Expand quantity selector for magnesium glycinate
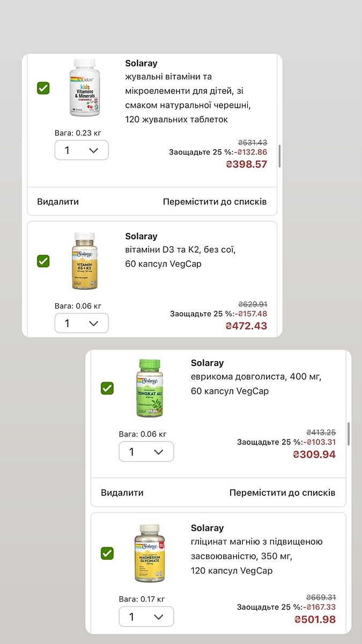 tap(146, 617)
